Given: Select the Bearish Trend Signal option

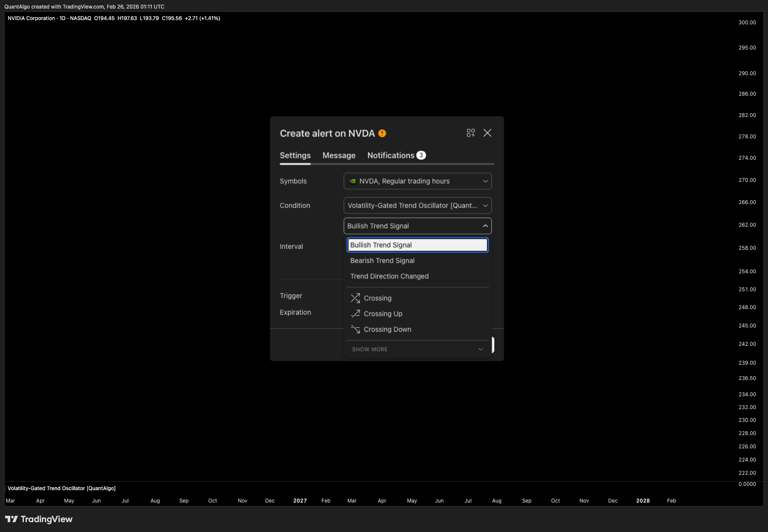Looking at the screenshot, I should [x=418, y=261].
